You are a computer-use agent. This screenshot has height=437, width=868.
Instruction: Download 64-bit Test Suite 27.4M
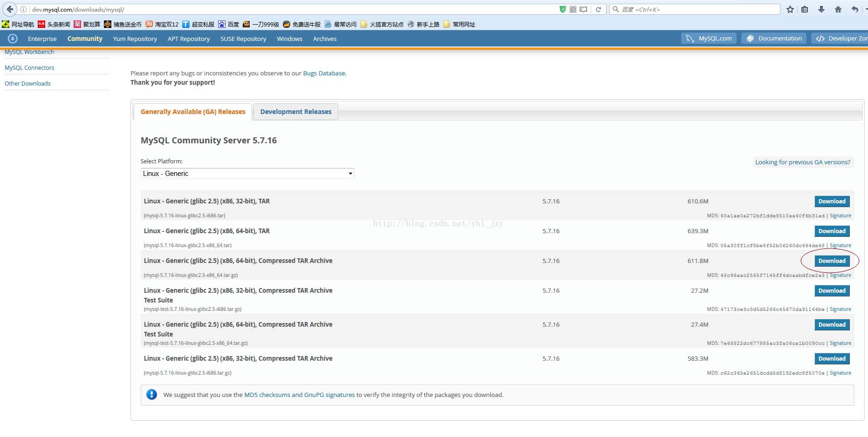click(832, 325)
